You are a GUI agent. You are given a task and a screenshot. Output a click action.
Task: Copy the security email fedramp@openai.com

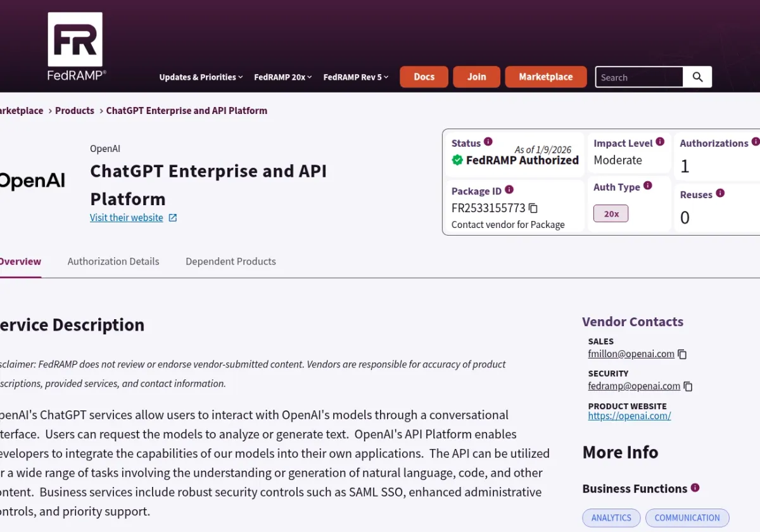[x=688, y=386]
